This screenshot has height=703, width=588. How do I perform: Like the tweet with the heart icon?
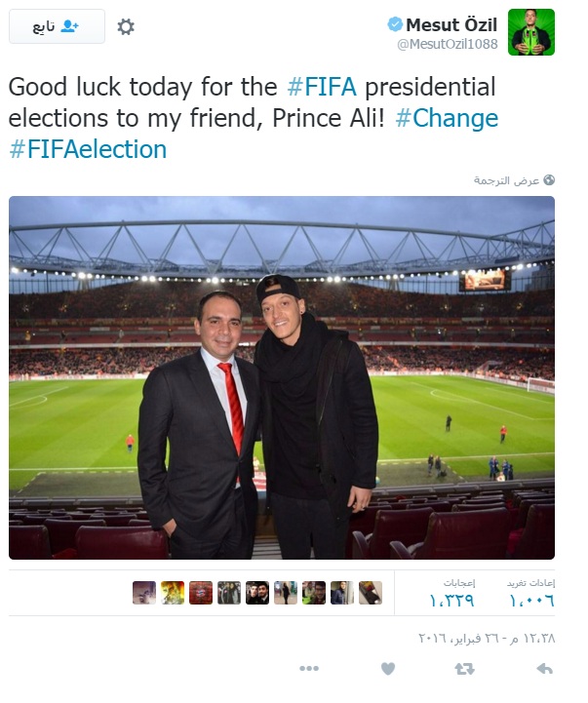pos(388,668)
